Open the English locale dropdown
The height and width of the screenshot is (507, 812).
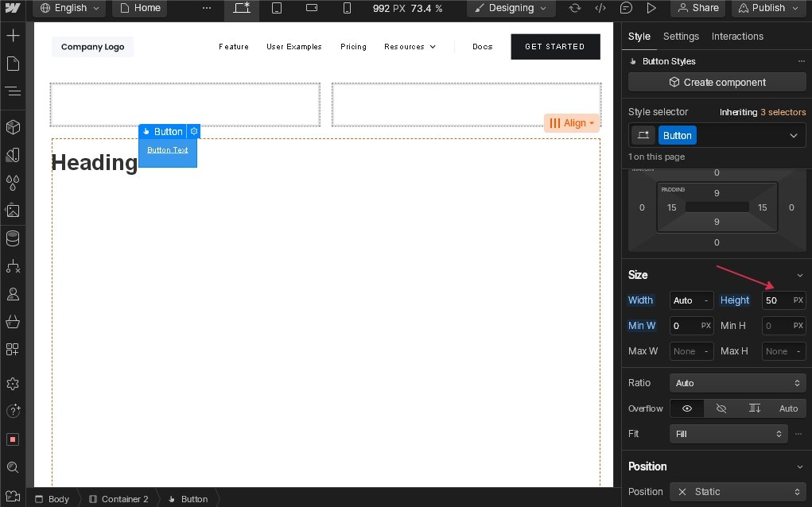click(69, 8)
